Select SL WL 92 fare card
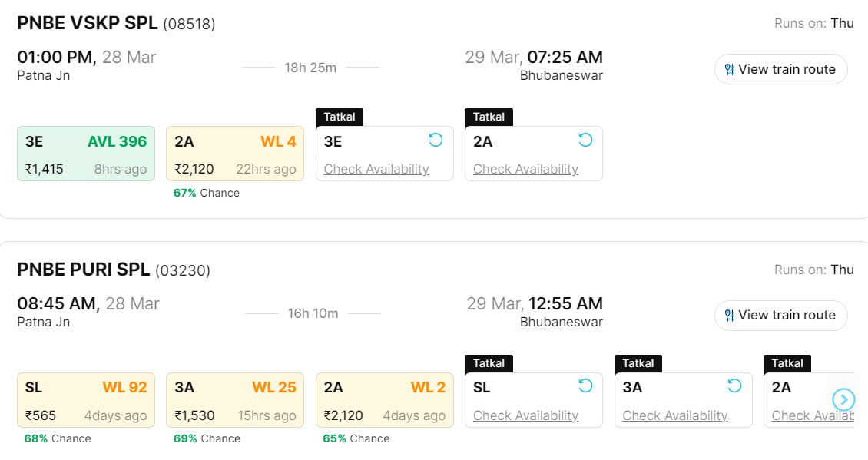Screen dimensions: 868x460 point(86,400)
